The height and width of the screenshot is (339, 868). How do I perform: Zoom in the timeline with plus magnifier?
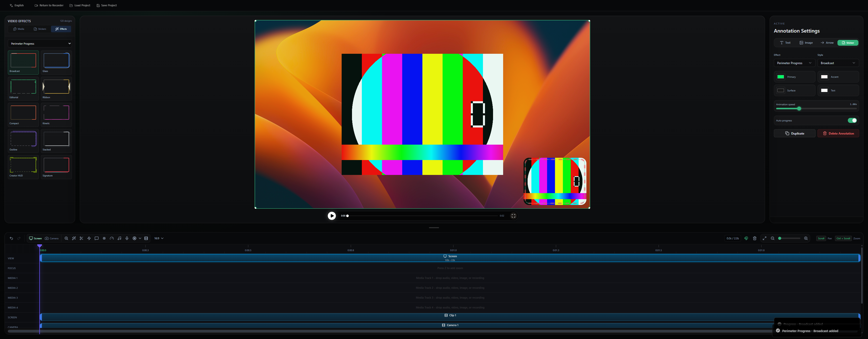[x=806, y=238]
